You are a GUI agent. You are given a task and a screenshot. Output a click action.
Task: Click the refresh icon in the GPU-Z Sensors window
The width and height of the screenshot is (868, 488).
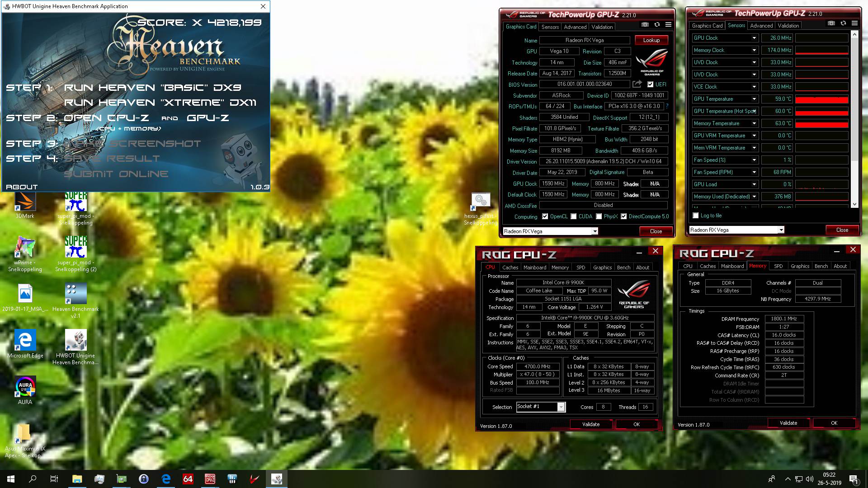click(x=843, y=23)
